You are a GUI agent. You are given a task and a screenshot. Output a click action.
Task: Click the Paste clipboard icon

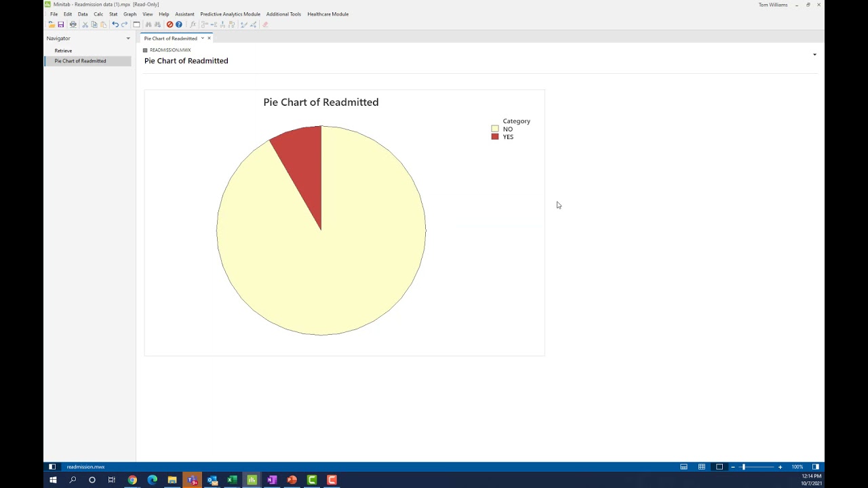coord(103,24)
